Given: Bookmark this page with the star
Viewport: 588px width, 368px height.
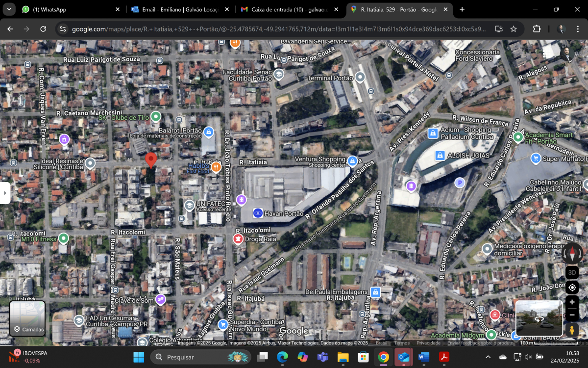Looking at the screenshot, I should pos(514,29).
